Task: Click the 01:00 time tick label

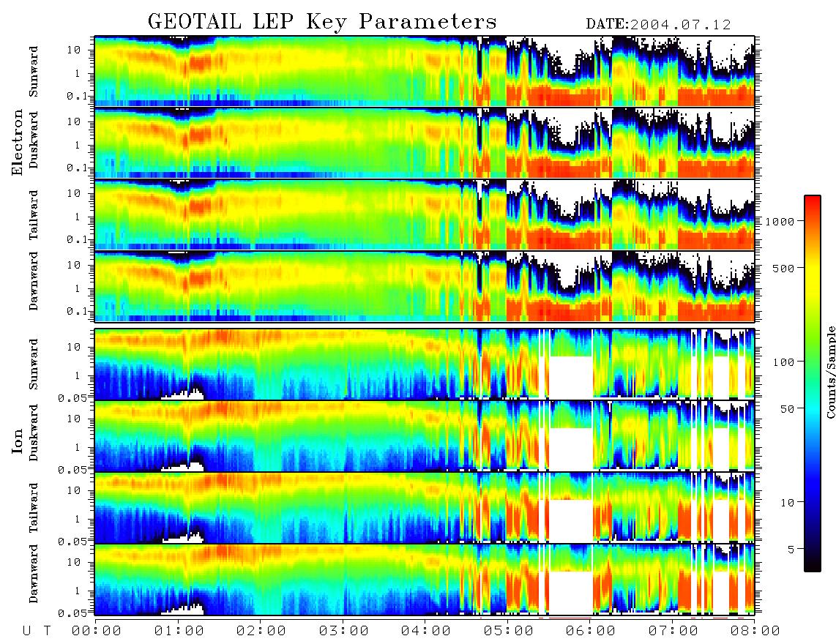Action: 179,631
